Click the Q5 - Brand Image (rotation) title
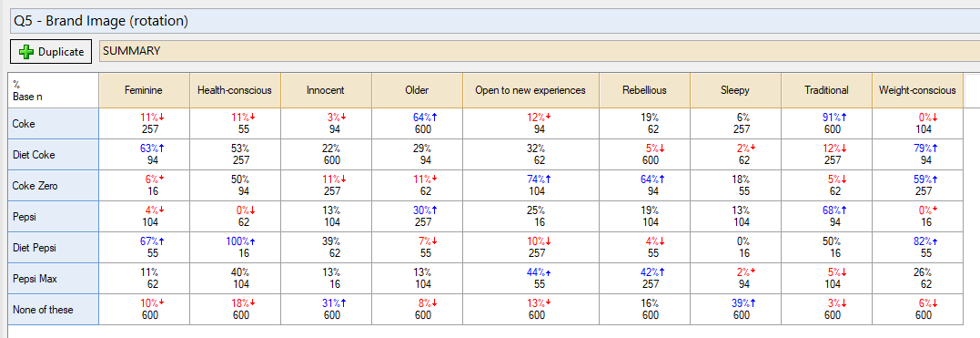This screenshot has width=980, height=338. pyautogui.click(x=101, y=21)
